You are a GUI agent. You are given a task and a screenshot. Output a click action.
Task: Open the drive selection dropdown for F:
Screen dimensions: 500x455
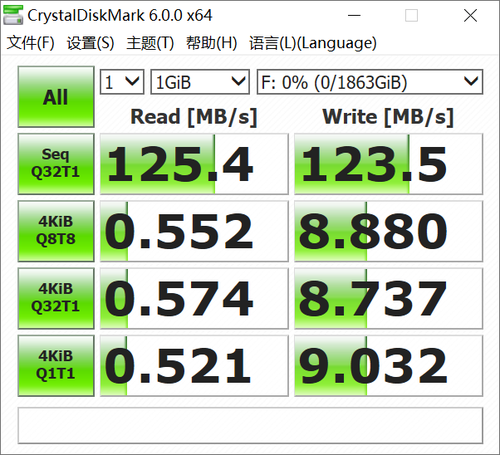coord(370,82)
